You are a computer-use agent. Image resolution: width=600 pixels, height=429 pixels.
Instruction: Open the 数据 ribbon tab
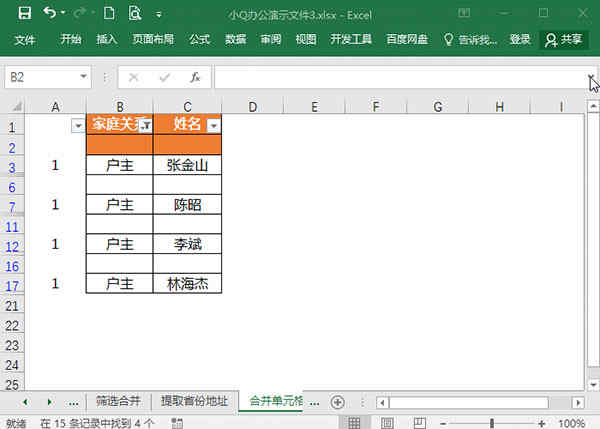(x=235, y=39)
